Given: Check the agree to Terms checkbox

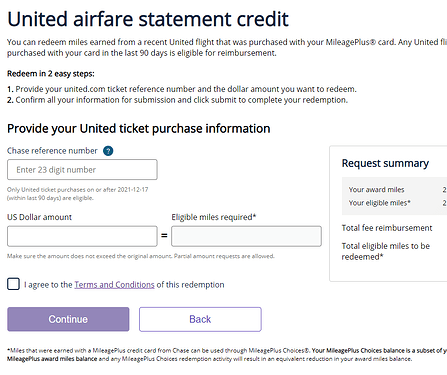Looking at the screenshot, I should pos(13,284).
